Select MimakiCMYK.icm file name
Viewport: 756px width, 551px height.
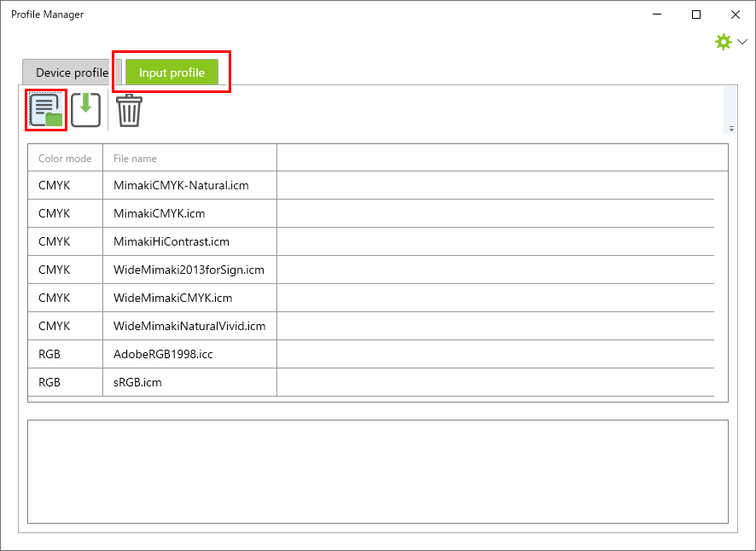tap(159, 213)
